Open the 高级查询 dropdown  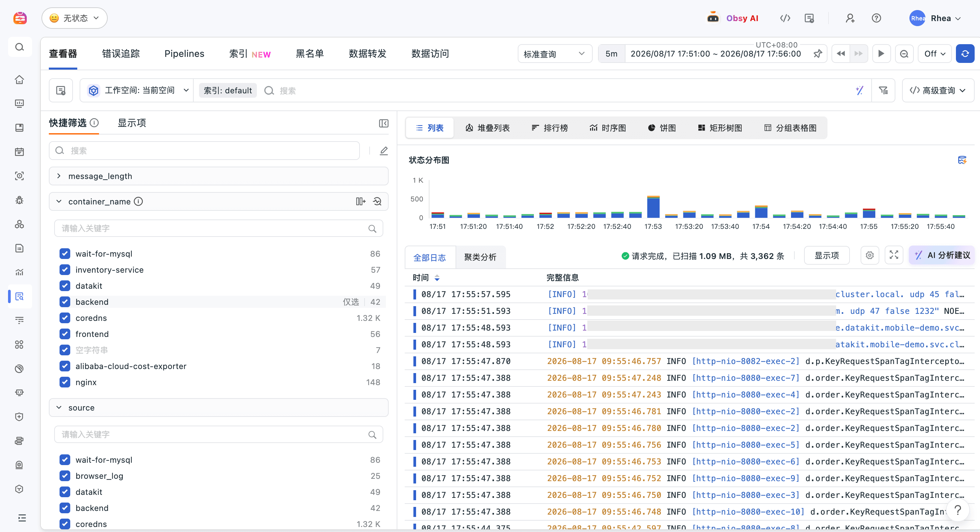point(938,90)
